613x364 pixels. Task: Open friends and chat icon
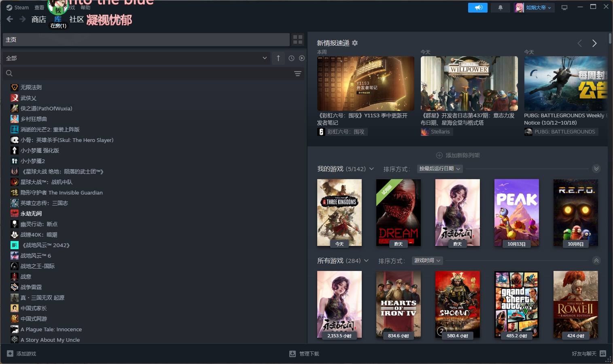click(x=603, y=353)
